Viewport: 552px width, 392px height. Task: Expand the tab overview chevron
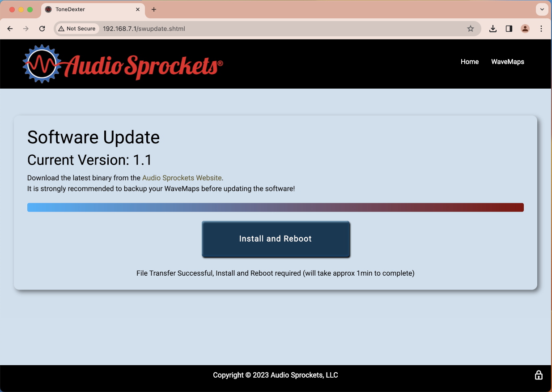pos(542,9)
